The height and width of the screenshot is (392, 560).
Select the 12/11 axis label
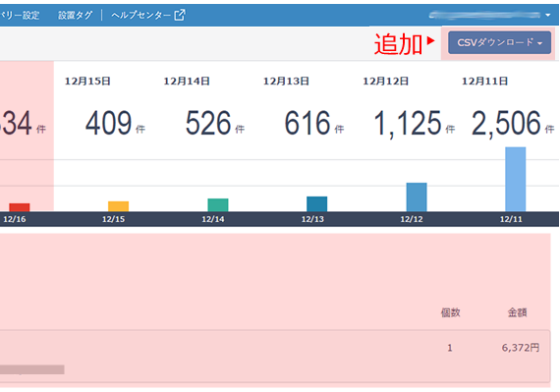511,219
